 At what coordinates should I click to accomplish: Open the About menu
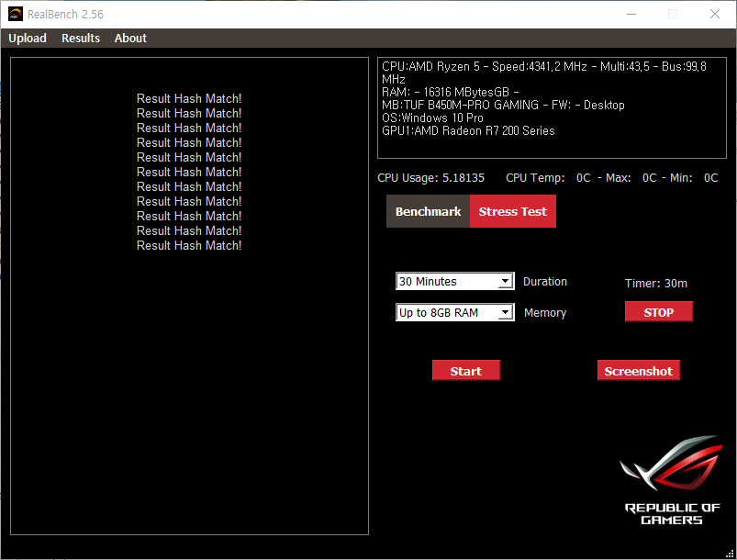click(x=130, y=38)
